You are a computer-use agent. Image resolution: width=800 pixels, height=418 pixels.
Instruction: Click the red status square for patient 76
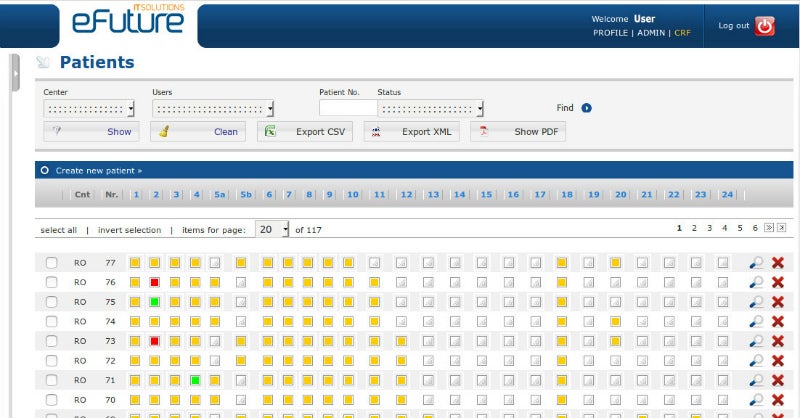(155, 283)
